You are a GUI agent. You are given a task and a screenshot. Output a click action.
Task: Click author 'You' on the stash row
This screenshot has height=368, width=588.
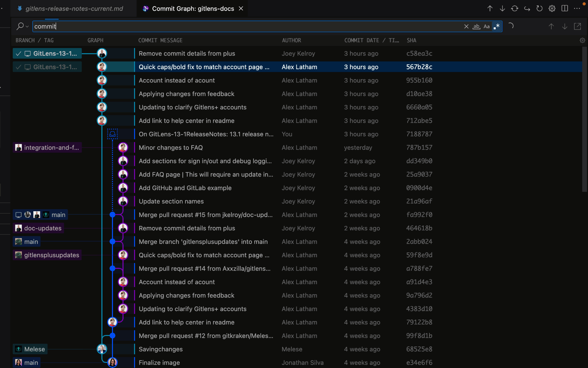(287, 134)
